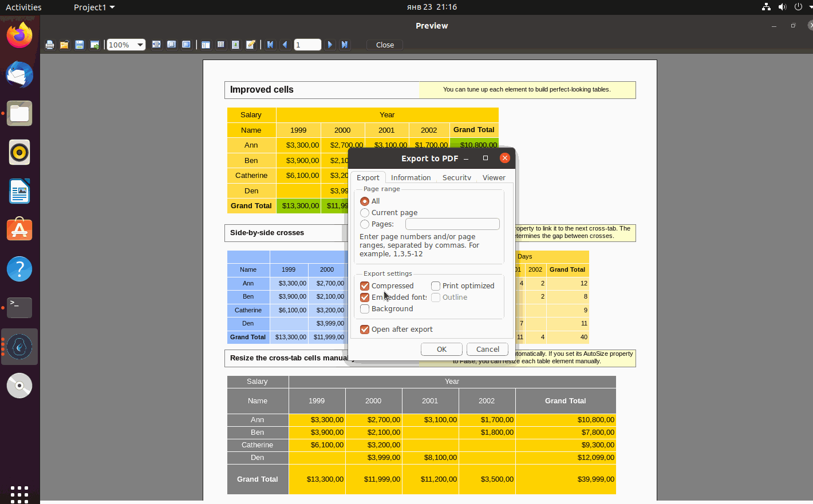
Task: Uncheck the Embedded fonts checkbox
Action: (365, 297)
